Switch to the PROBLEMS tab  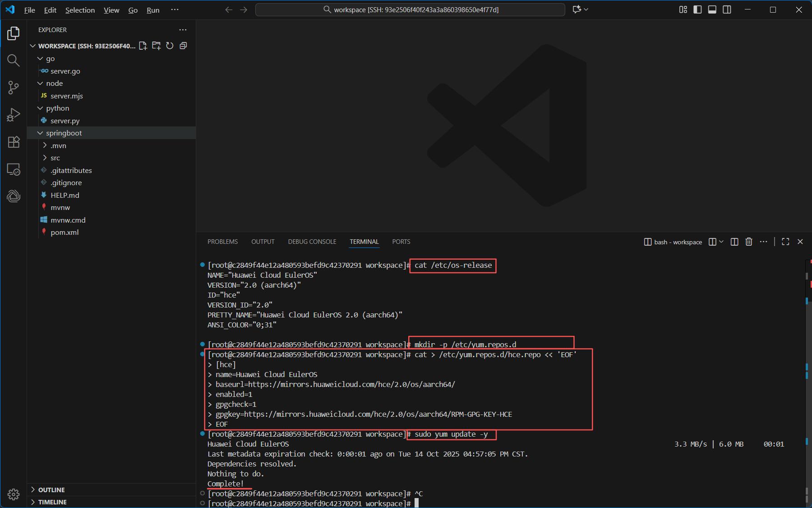[222, 242]
